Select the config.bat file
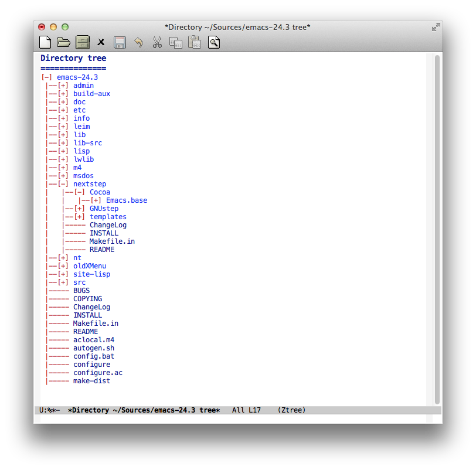Viewport: 476px width, 470px height. click(94, 356)
